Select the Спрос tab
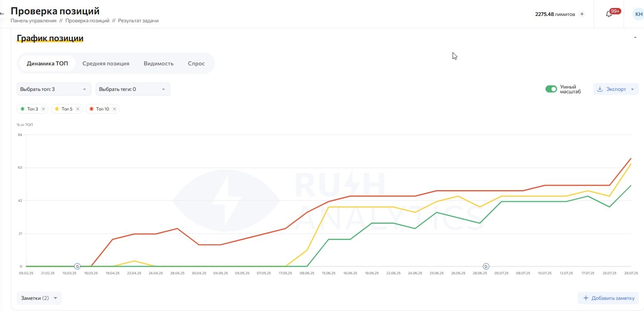This screenshot has height=311, width=644. [196, 63]
